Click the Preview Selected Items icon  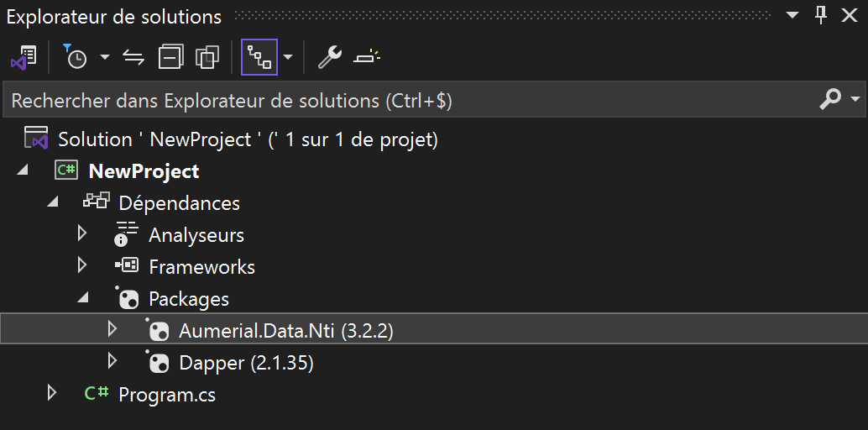pos(366,57)
